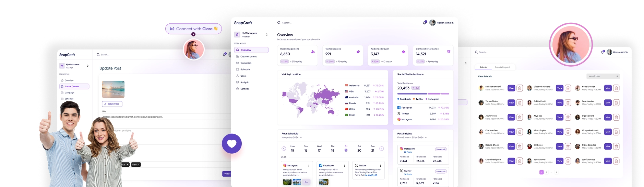Click Mehek Nanwani's avatar in friends list
Viewport: 644px width, 187px height.
pos(481,88)
